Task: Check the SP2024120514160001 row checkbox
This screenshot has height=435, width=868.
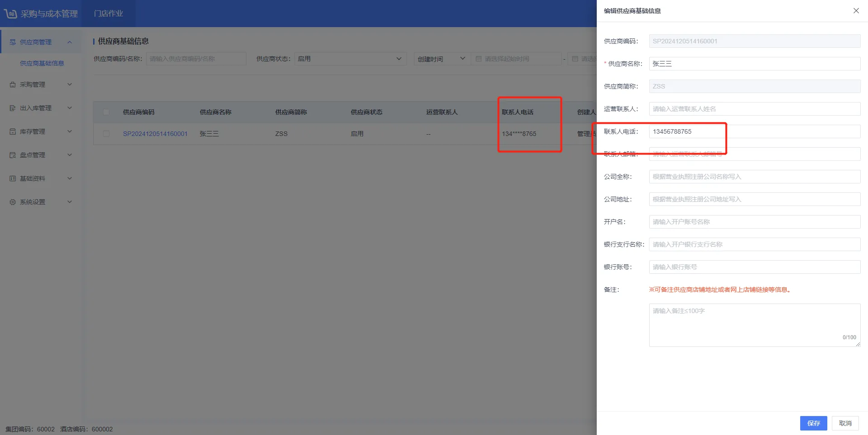Action: coord(106,134)
